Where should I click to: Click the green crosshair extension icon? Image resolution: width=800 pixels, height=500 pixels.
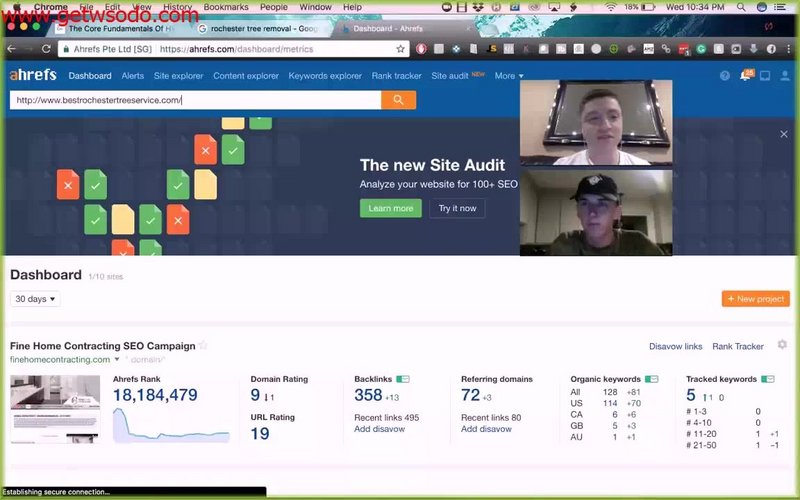(x=613, y=49)
